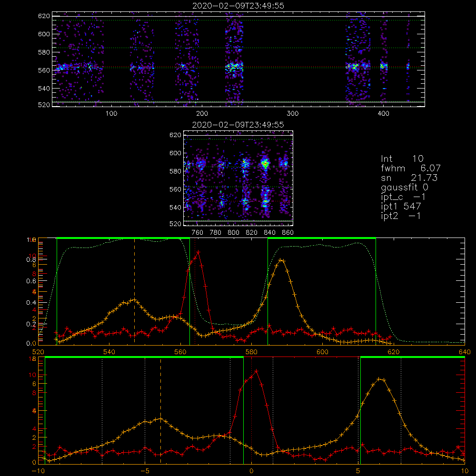The width and height of the screenshot is (476, 476).
Task: Click the 'ipt_c -1' parameter line
Action: [403, 197]
